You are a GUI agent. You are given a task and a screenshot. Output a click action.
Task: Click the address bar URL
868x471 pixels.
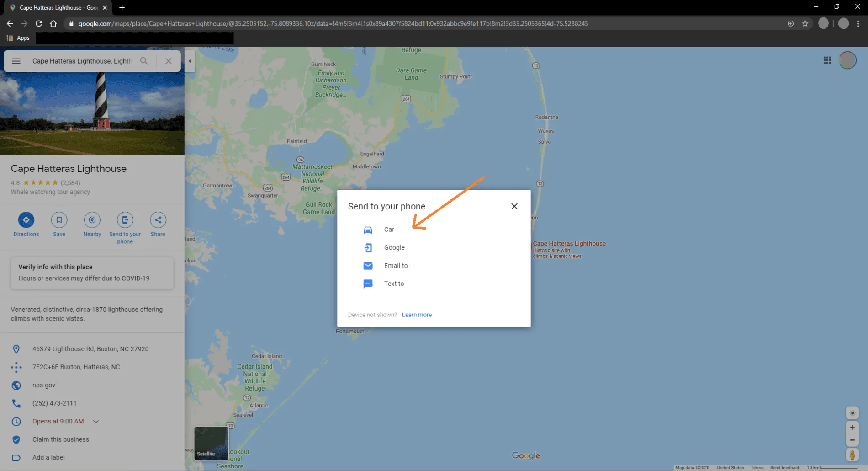tap(333, 24)
